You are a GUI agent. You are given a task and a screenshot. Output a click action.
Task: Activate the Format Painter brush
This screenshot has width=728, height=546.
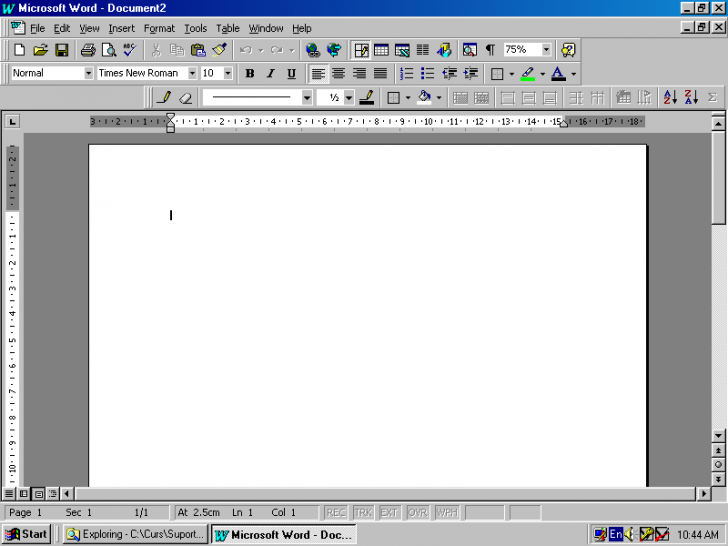tap(219, 50)
